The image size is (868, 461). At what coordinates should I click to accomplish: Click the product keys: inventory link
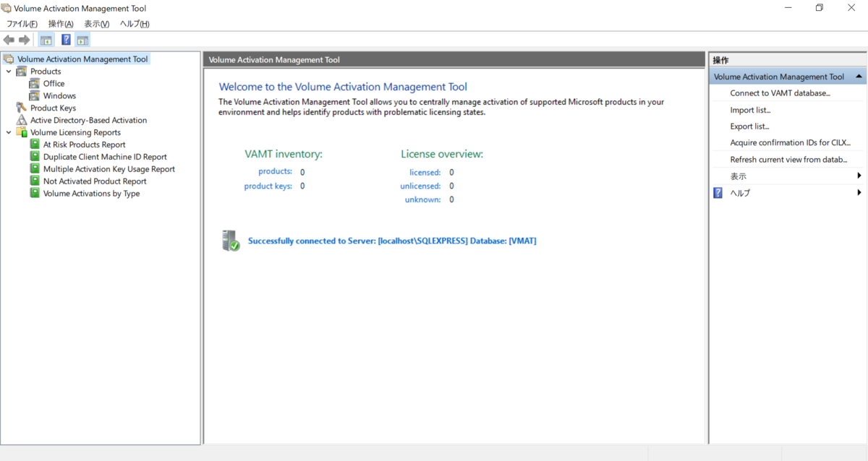click(268, 186)
